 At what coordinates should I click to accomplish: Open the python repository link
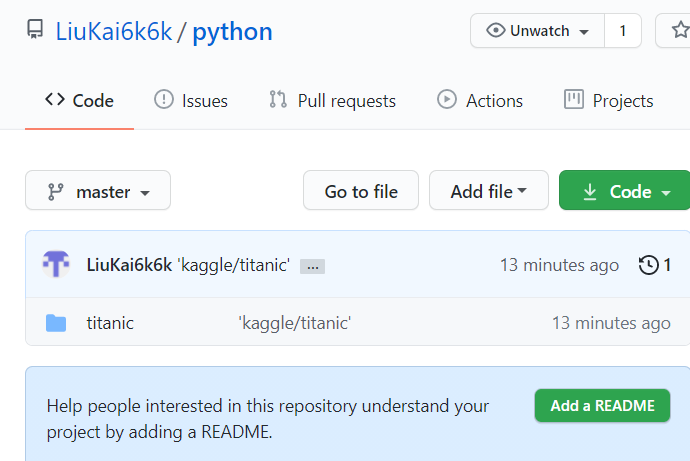point(232,32)
